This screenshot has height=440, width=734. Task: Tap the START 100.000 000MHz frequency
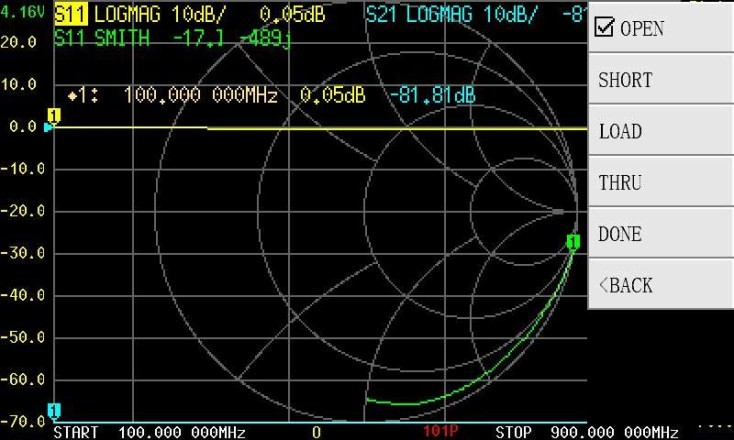pyautogui.click(x=149, y=432)
